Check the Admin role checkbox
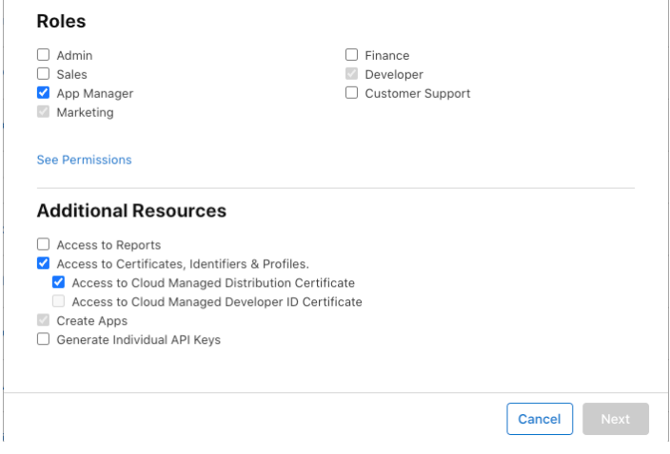The image size is (670, 454). click(x=43, y=55)
